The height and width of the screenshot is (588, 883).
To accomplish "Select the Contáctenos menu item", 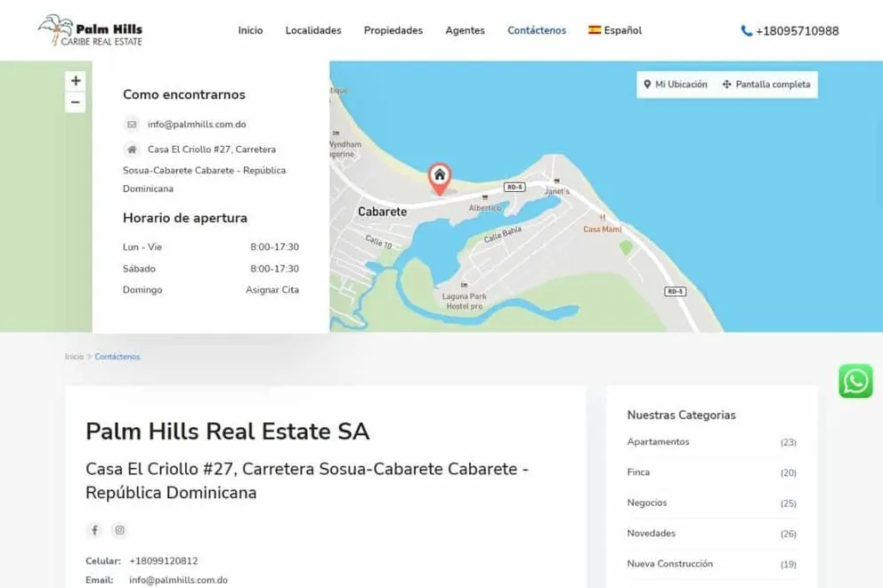I will point(537,30).
